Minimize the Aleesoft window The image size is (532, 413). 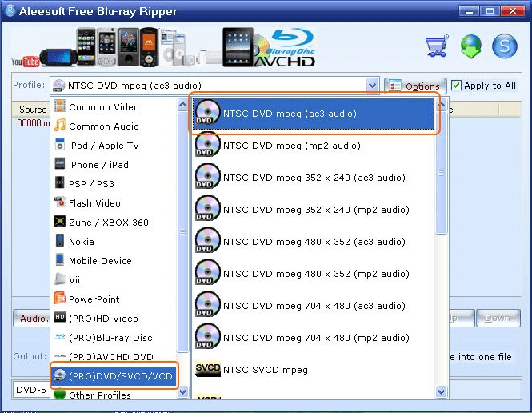(470, 11)
